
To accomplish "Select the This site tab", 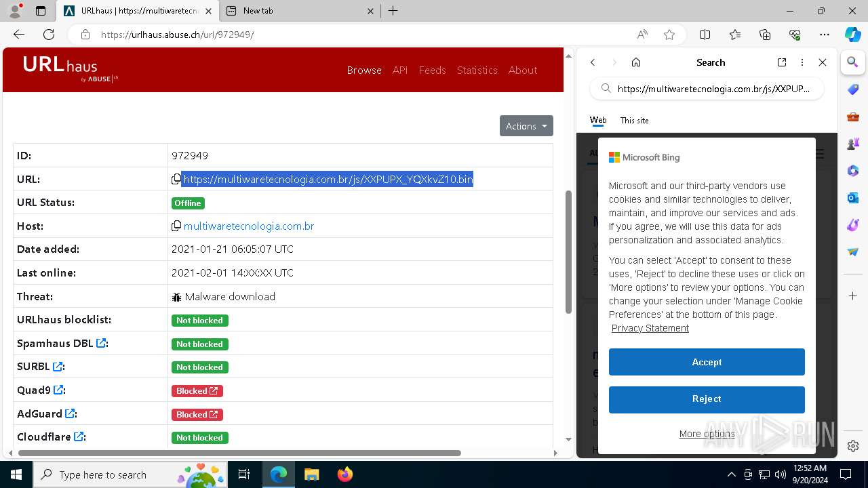I will (634, 120).
